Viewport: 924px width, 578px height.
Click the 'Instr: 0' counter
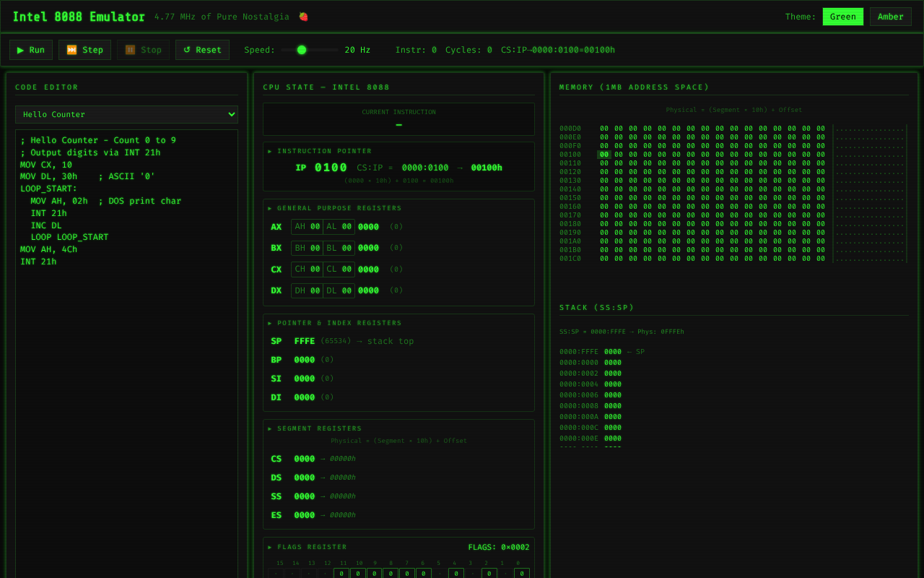[x=416, y=50]
